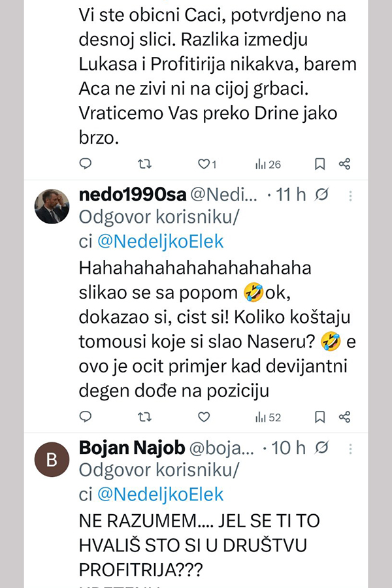Bookmark the top tweet with 26 views

319,164
